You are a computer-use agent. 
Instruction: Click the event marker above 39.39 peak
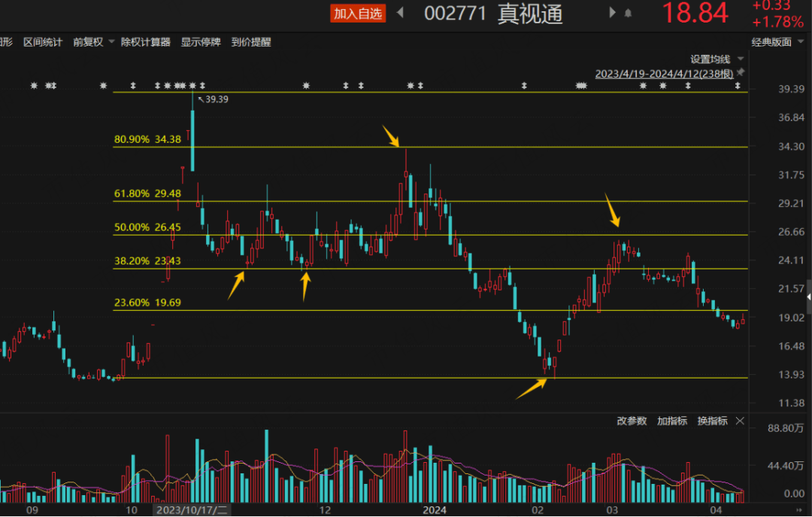[x=192, y=86]
